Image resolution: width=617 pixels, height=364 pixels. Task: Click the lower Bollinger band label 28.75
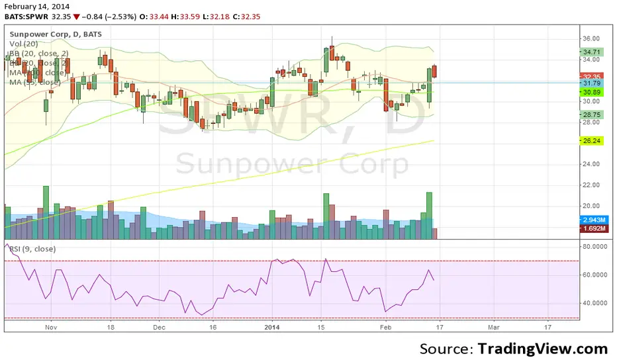click(x=591, y=114)
